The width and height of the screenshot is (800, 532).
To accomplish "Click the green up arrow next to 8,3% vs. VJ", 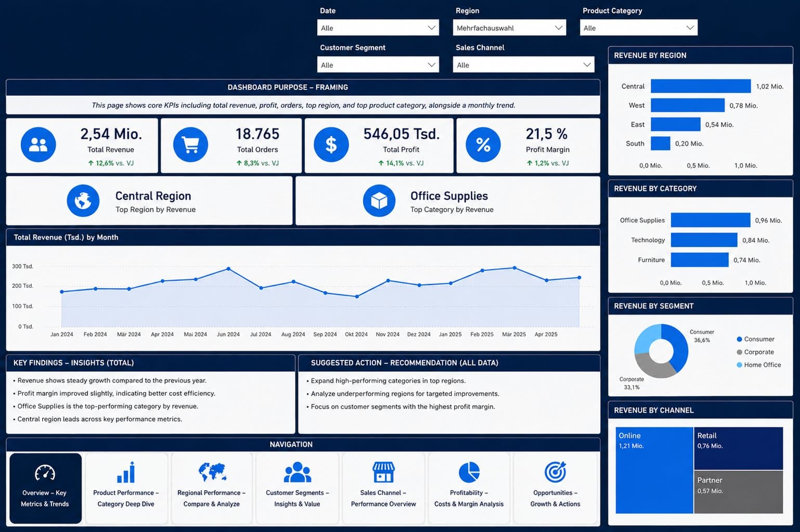I will [239, 163].
